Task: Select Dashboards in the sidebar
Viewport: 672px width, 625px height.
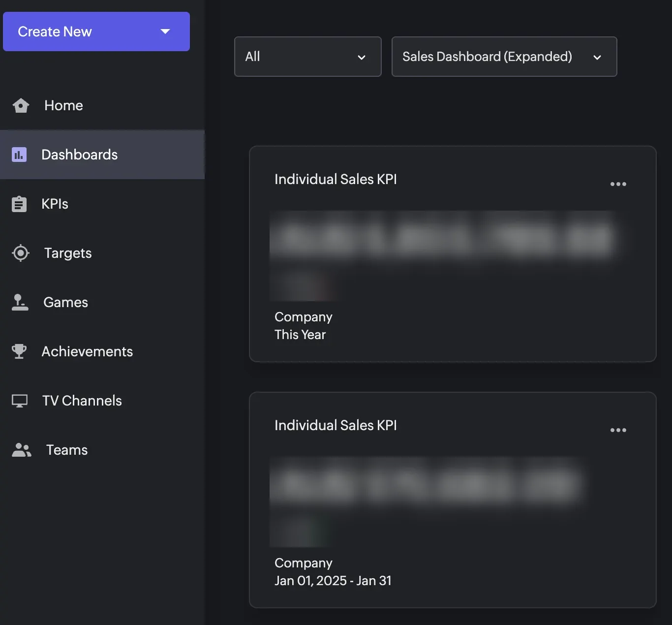Action: pyautogui.click(x=102, y=155)
